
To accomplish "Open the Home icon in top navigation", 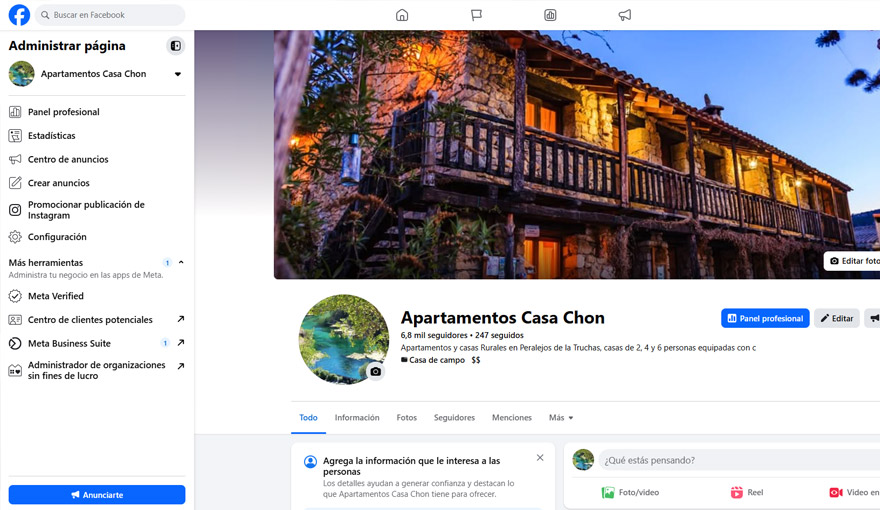I will (402, 15).
